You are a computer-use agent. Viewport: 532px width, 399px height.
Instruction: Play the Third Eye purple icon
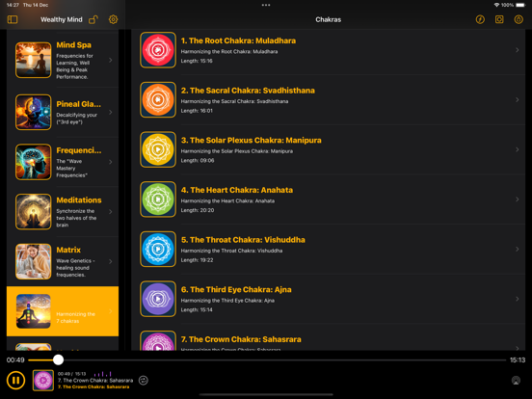[158, 299]
